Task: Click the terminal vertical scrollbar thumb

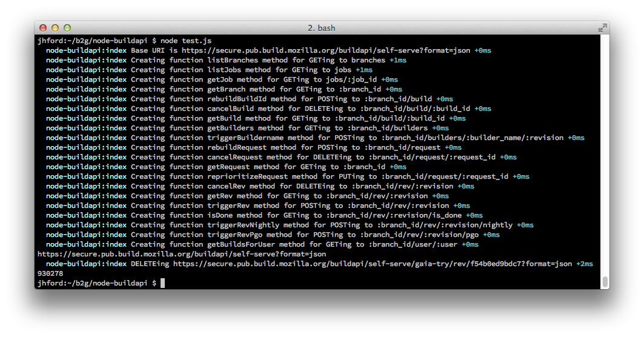Action: point(605,282)
